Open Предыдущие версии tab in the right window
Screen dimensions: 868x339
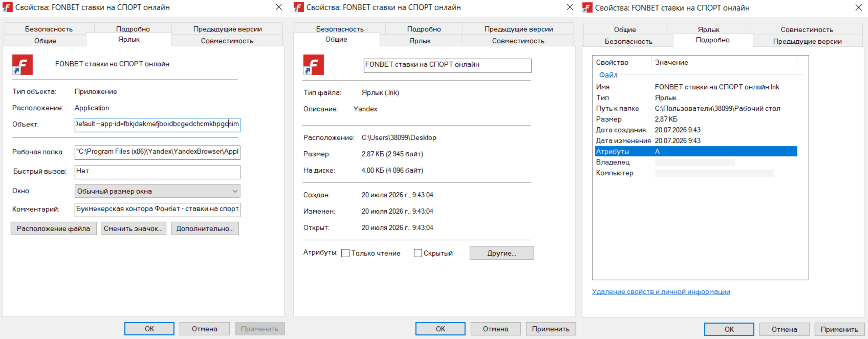point(807,41)
